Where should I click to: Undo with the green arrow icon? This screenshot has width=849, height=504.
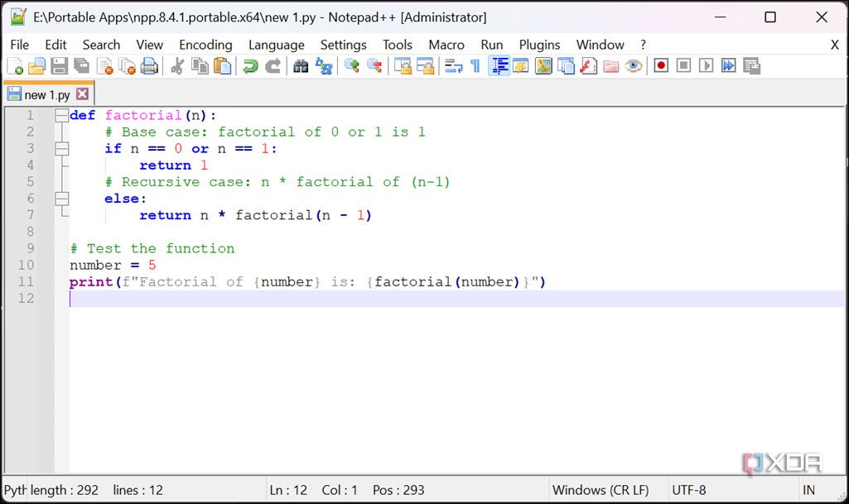point(250,66)
